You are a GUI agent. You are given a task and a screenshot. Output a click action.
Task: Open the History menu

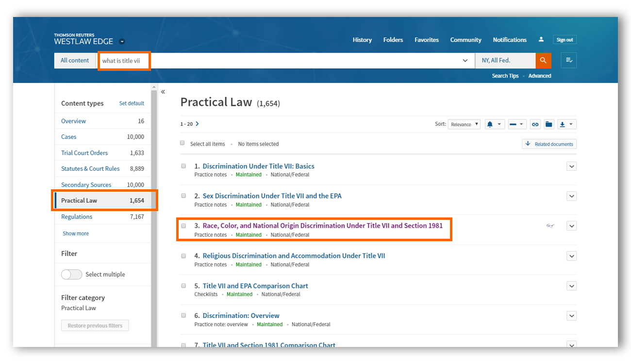(x=362, y=40)
